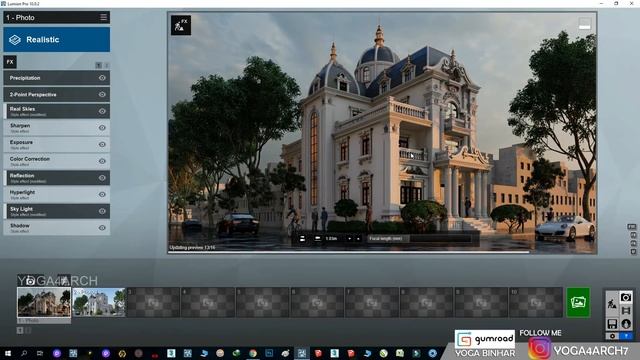Select empty photo slot 9

481,302
